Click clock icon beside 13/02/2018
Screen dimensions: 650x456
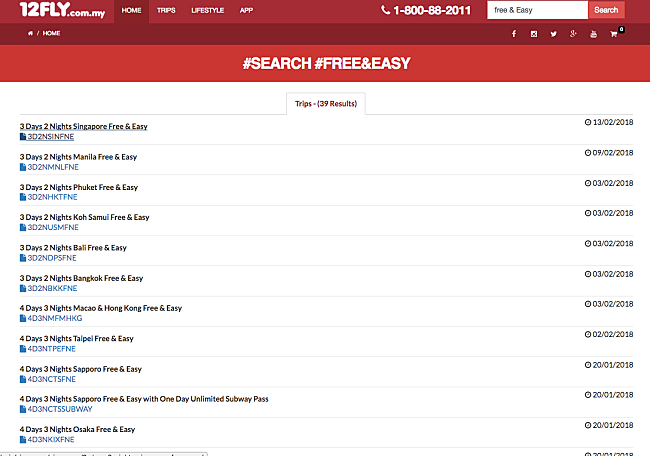pos(588,122)
